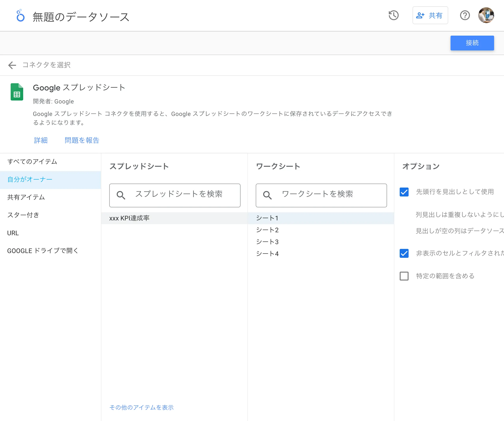Select worksheet シート3
Image resolution: width=504 pixels, height=421 pixels.
tap(321, 242)
